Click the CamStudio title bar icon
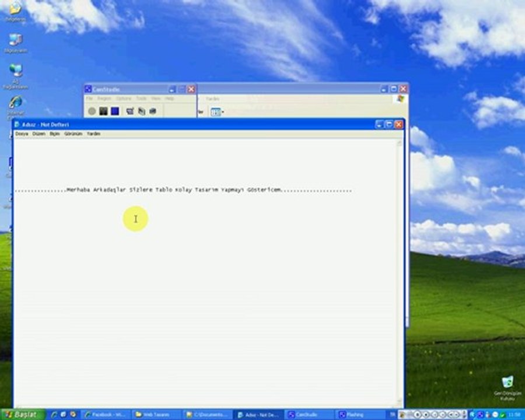525x420 pixels. point(88,89)
